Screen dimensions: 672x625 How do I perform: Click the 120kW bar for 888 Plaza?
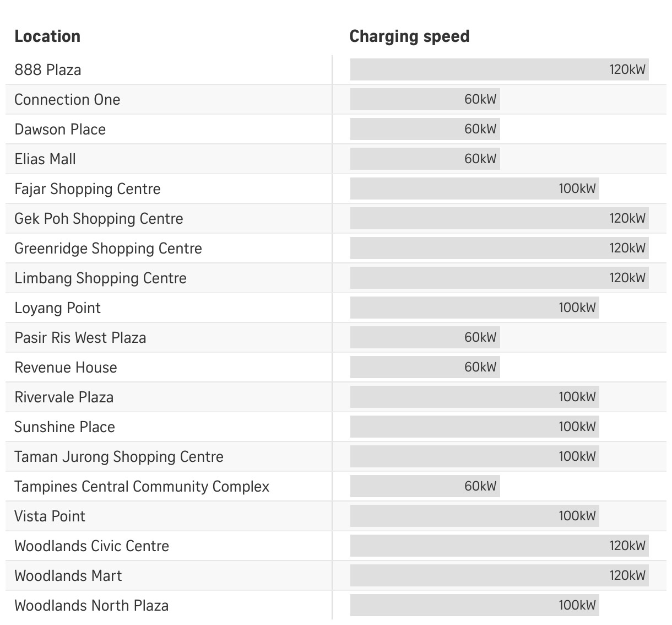coord(499,69)
